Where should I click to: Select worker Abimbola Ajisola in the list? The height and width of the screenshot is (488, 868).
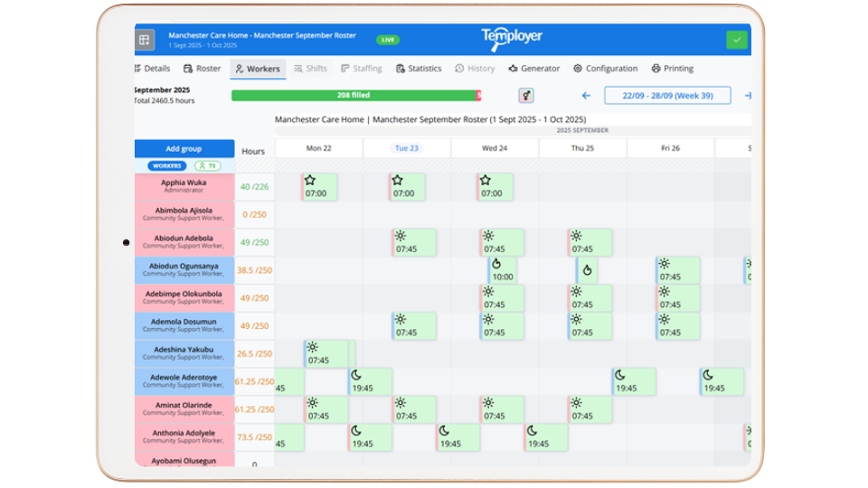pyautogui.click(x=184, y=214)
